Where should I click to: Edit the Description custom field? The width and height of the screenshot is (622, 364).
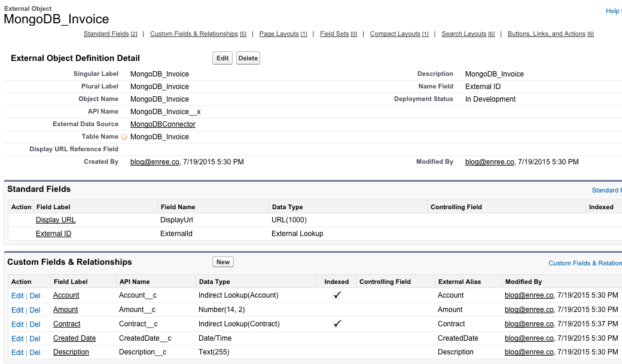pyautogui.click(x=17, y=352)
